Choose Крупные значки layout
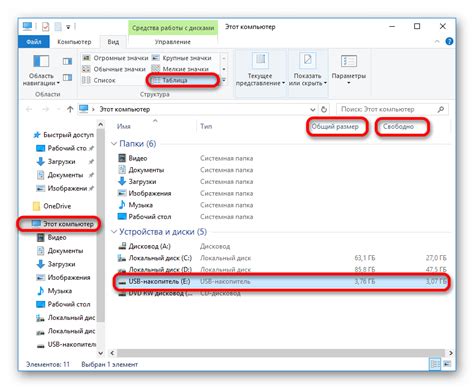This screenshot has width=474, height=389. point(182,58)
